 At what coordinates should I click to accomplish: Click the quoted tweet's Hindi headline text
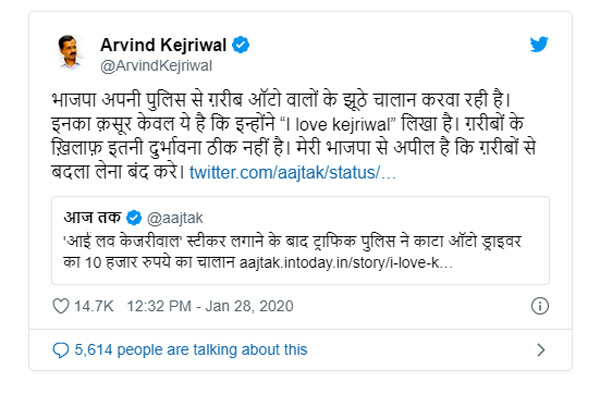292,252
